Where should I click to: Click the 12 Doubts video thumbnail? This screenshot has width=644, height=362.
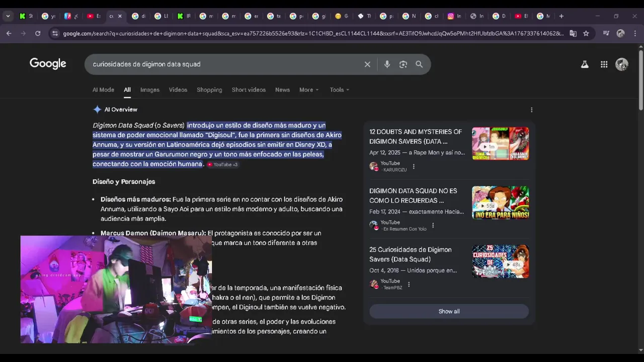(x=500, y=143)
